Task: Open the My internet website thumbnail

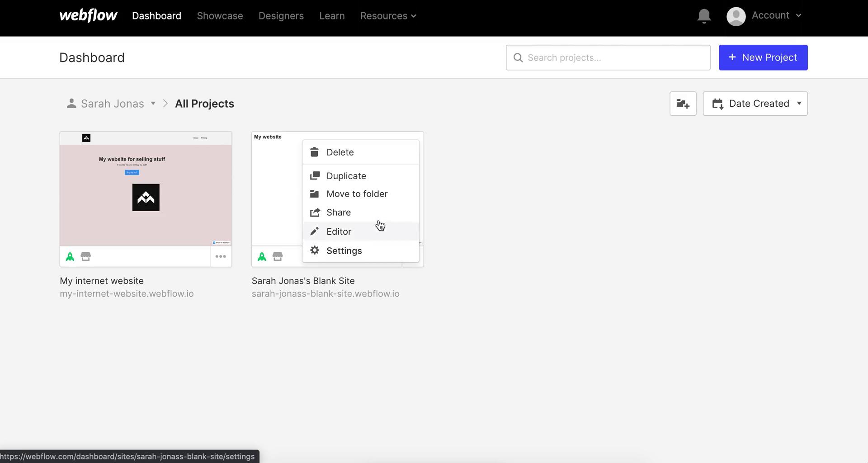Action: pos(146,189)
